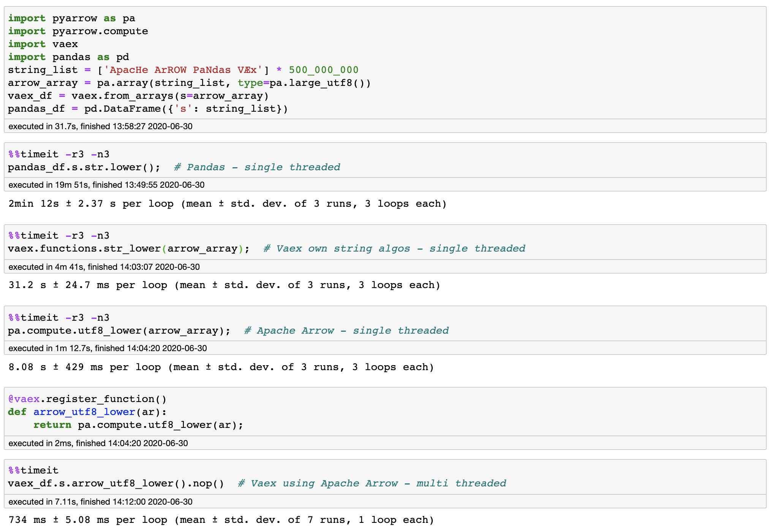Click '%%timeit -r3 -n3' above pa.compute line
The height and width of the screenshot is (532, 772).
(x=59, y=318)
